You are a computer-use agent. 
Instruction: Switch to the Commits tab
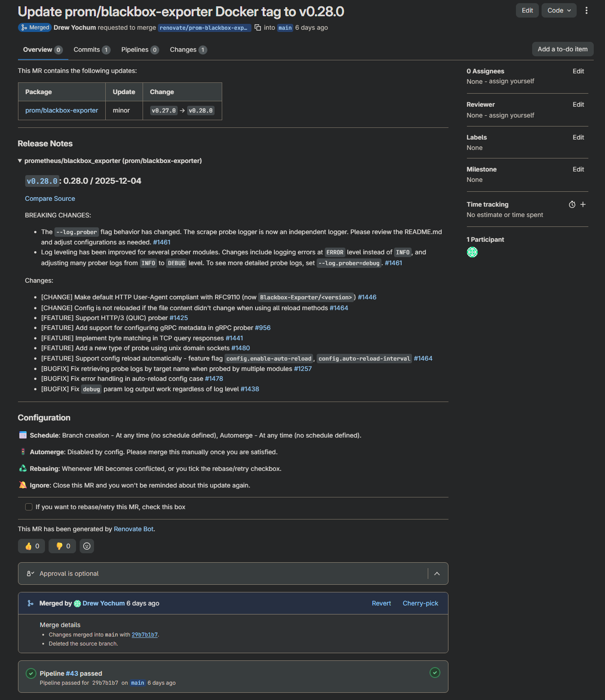coord(91,50)
